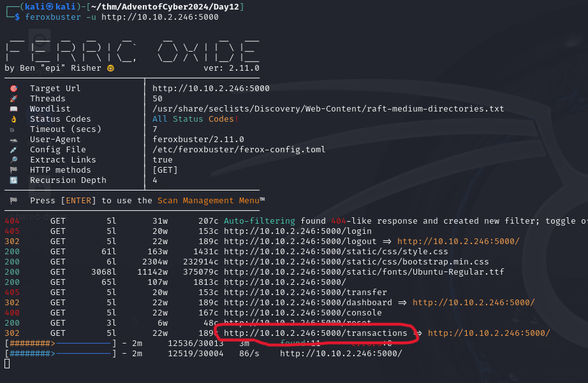
Task: Click the /etc/feroxbuster/ferox-config.toml path
Action: tap(239, 150)
